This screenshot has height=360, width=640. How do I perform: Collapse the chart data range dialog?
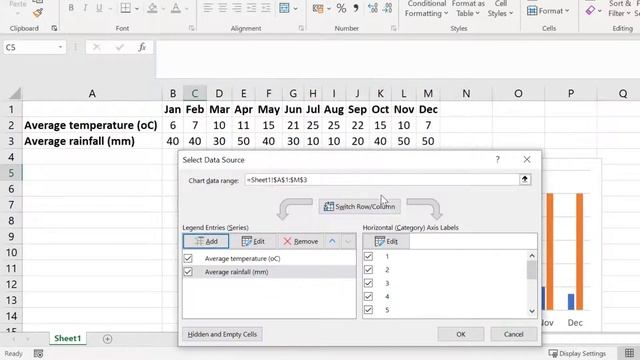[525, 180]
